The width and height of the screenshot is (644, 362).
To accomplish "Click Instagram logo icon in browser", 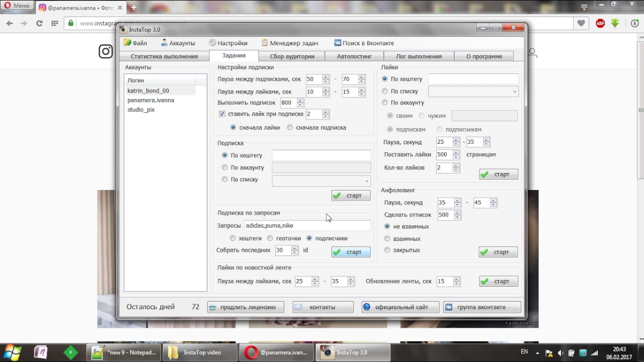I will [x=106, y=51].
